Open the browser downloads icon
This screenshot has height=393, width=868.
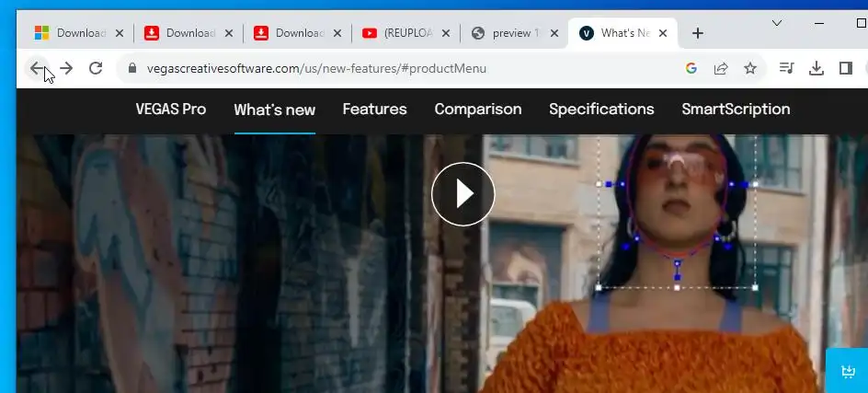point(816,68)
